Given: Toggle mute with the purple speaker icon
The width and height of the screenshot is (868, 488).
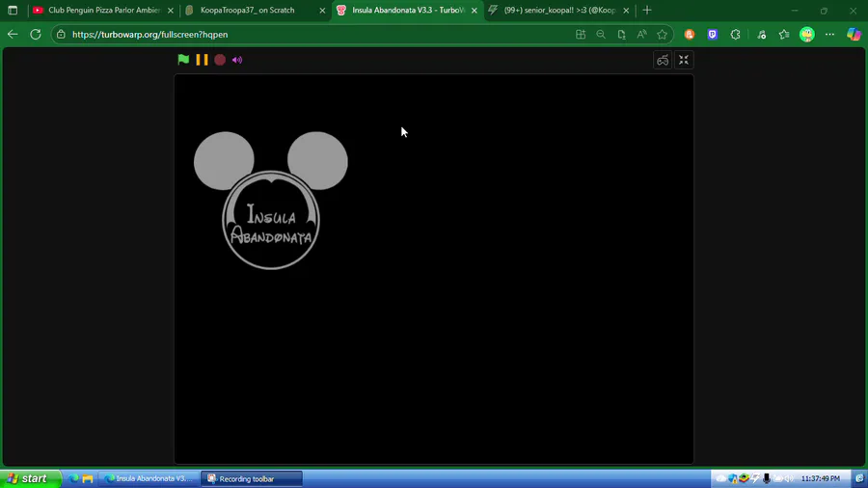Looking at the screenshot, I should pos(237,60).
